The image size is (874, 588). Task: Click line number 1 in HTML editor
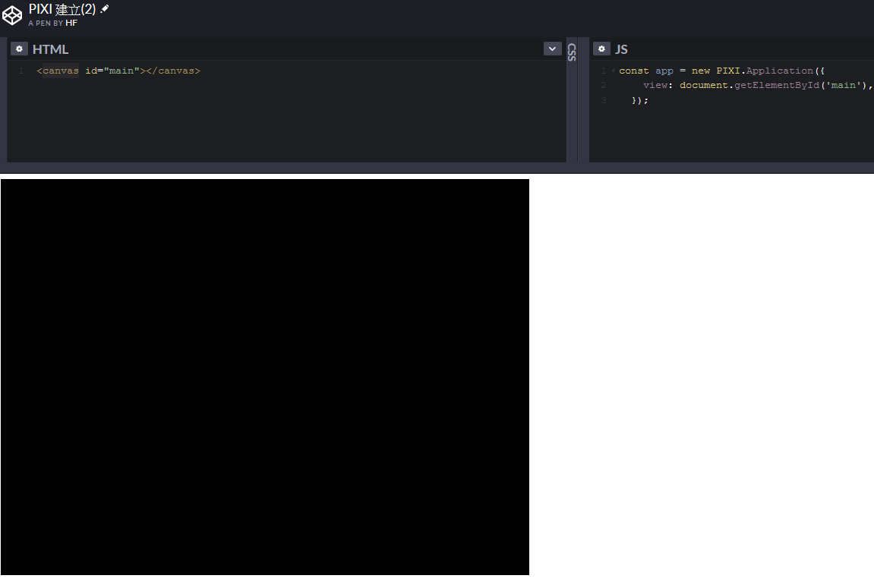coord(21,71)
